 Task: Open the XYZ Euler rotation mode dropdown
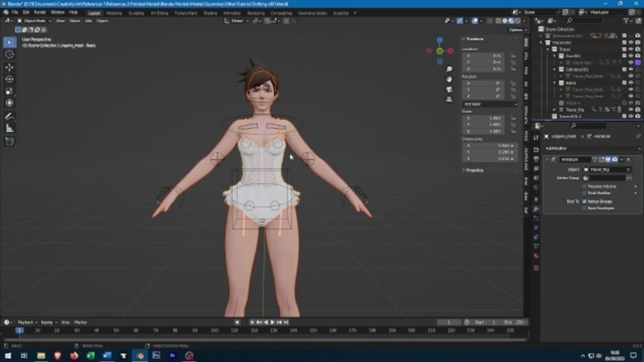click(x=490, y=104)
